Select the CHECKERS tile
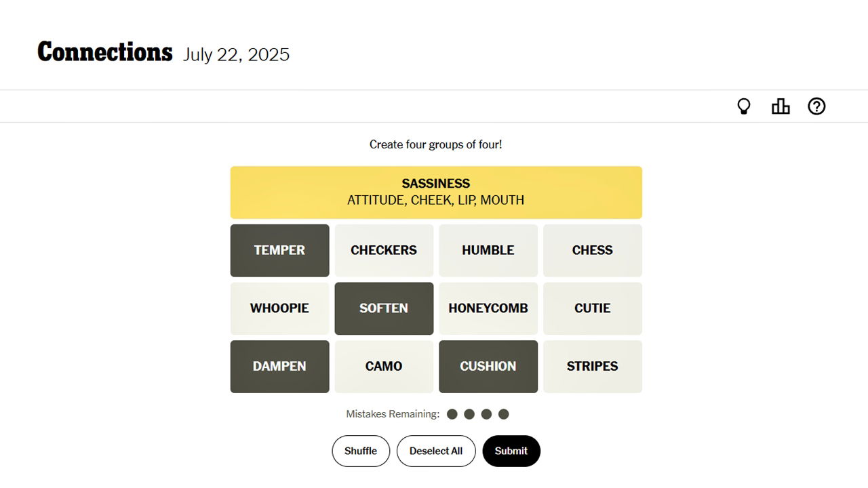Image resolution: width=868 pixels, height=488 pixels. [384, 251]
